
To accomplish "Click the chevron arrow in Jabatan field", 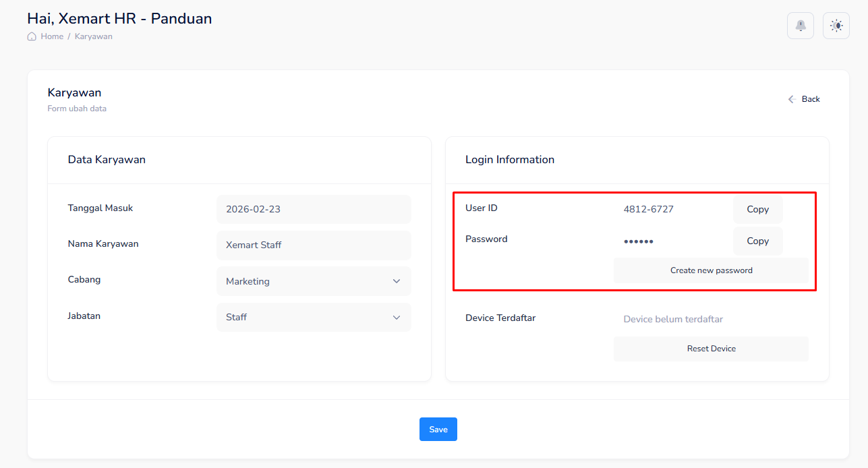I will point(397,317).
